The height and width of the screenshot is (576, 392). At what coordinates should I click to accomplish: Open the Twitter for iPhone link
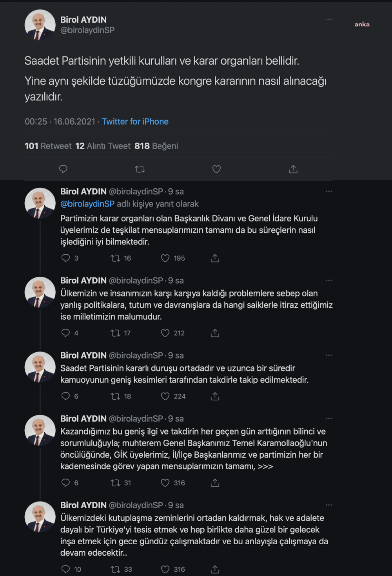135,121
